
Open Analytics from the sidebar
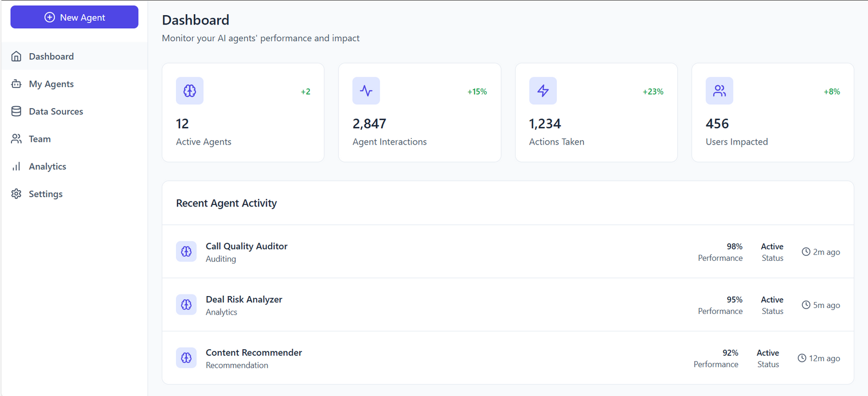pyautogui.click(x=47, y=167)
